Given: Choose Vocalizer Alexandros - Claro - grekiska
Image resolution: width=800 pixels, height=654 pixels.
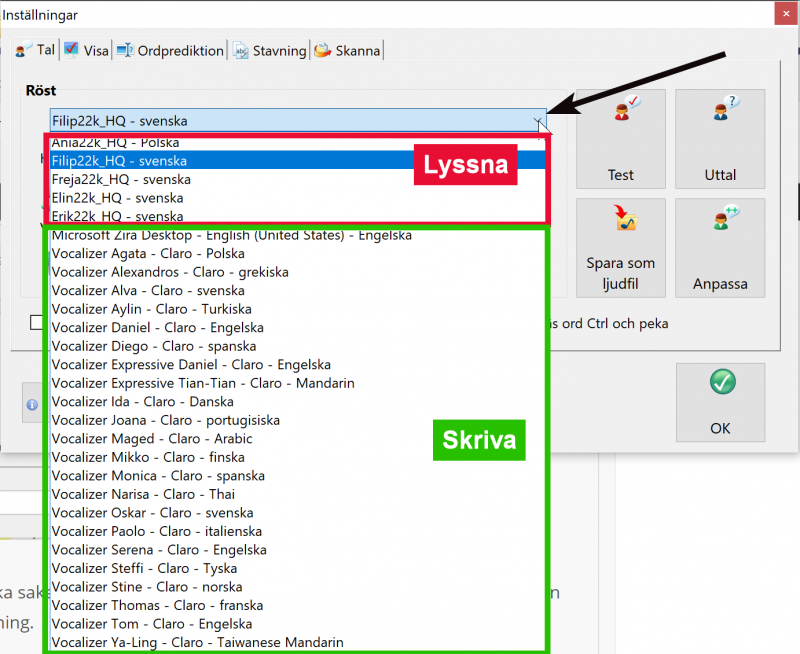Looking at the screenshot, I should point(297,272).
